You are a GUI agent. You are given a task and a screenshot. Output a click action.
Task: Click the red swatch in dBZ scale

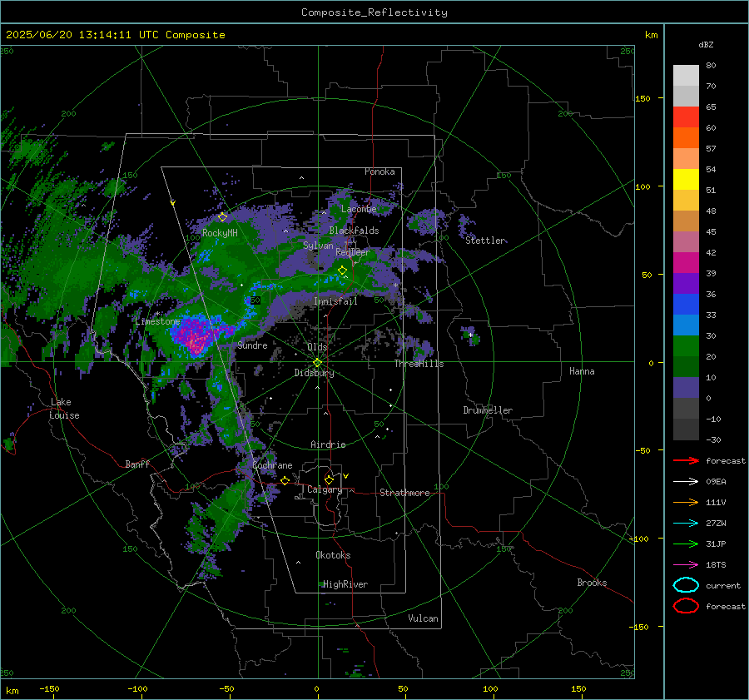point(686,117)
